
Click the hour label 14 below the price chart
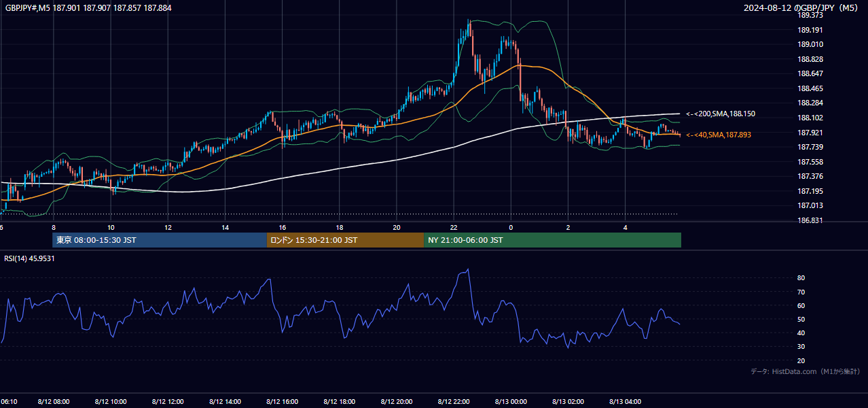tap(225, 227)
